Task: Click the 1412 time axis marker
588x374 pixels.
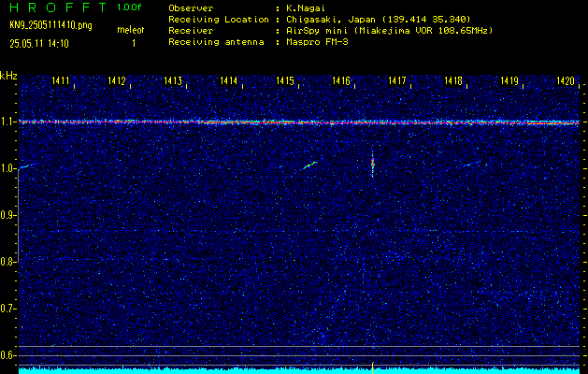Action: click(x=117, y=80)
